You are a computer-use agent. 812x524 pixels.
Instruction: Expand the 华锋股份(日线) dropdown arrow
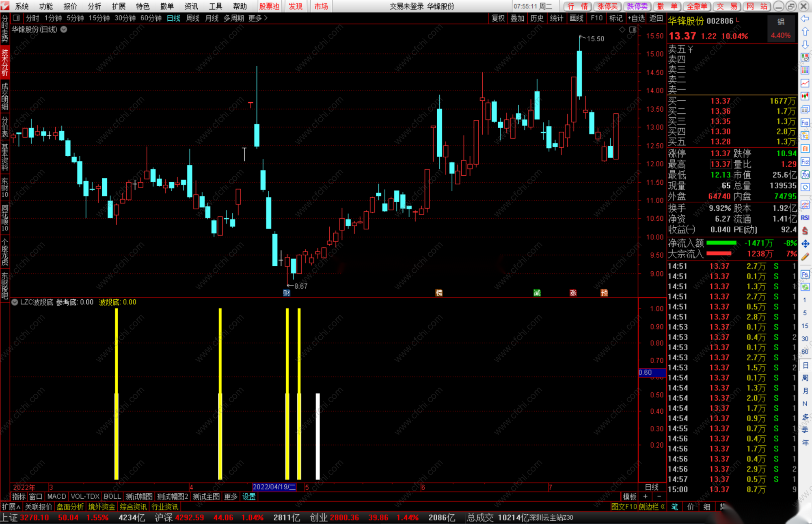(64, 29)
